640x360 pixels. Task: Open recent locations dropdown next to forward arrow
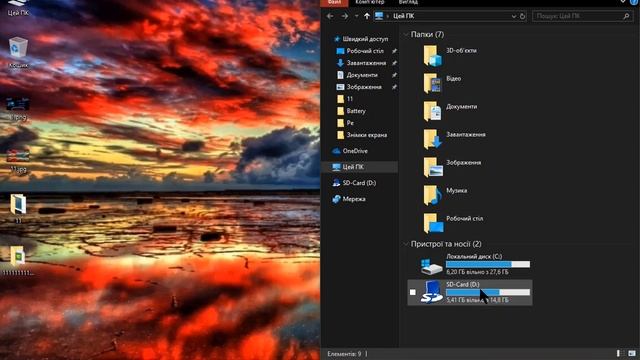point(356,16)
